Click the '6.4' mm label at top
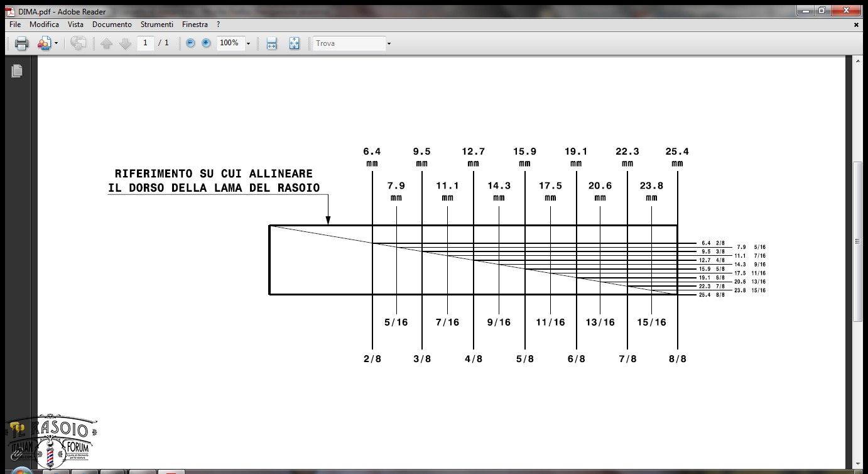 point(372,152)
